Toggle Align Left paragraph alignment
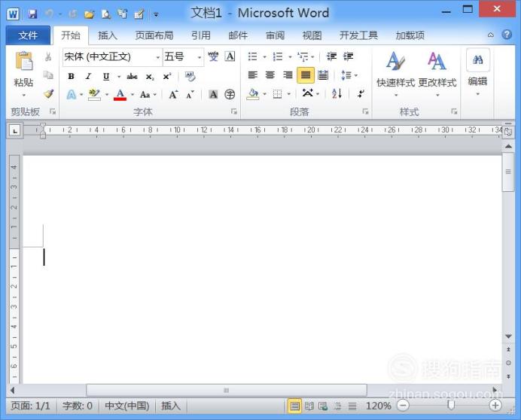 253,75
